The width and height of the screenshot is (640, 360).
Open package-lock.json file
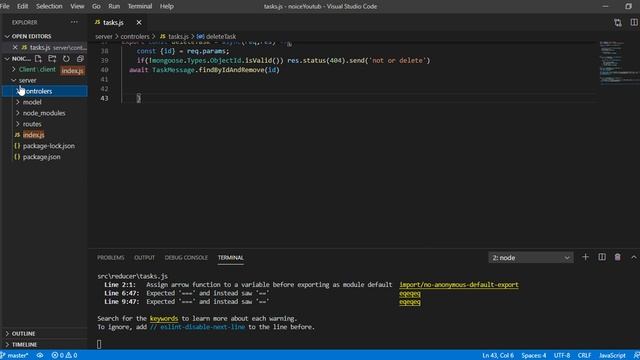[x=49, y=146]
